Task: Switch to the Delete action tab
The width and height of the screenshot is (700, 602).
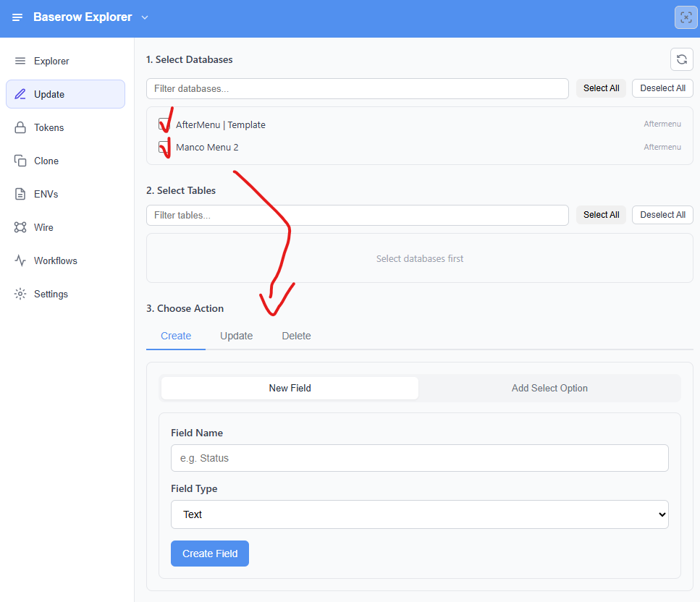Action: (296, 336)
